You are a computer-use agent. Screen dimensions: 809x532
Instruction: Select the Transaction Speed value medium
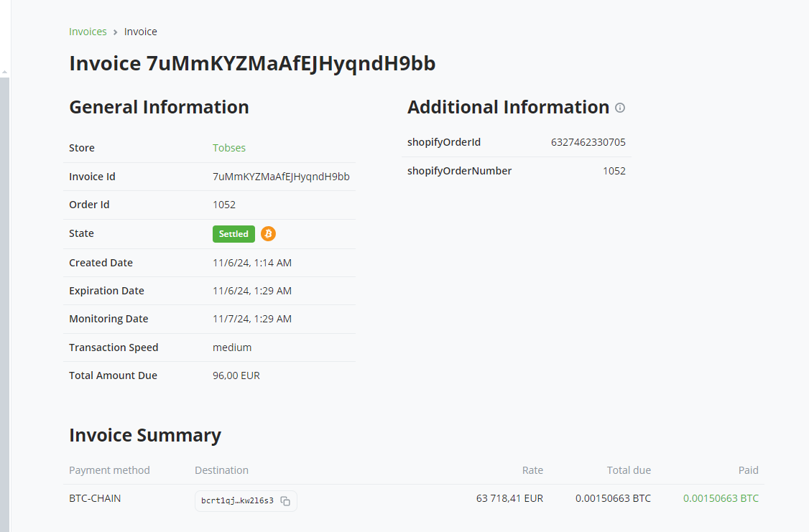point(231,347)
